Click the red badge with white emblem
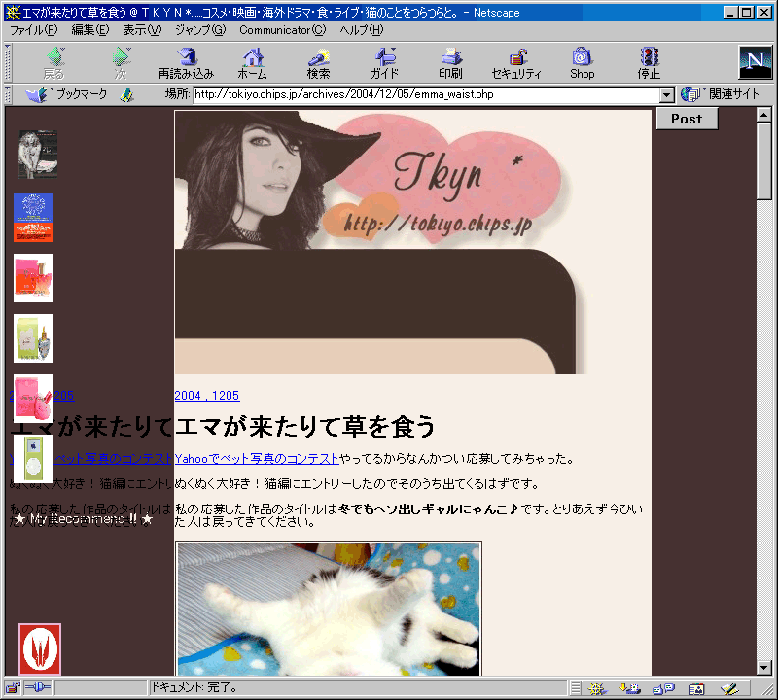778x700 pixels. 40,648
